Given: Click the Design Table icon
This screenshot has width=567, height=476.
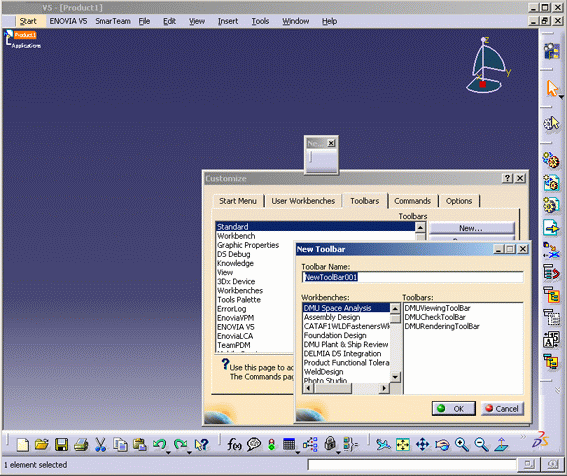Looking at the screenshot, I should [x=289, y=444].
